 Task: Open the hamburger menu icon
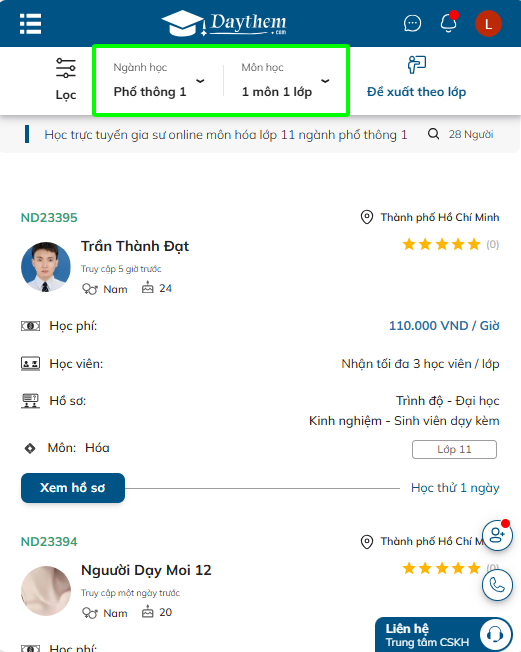click(30, 24)
